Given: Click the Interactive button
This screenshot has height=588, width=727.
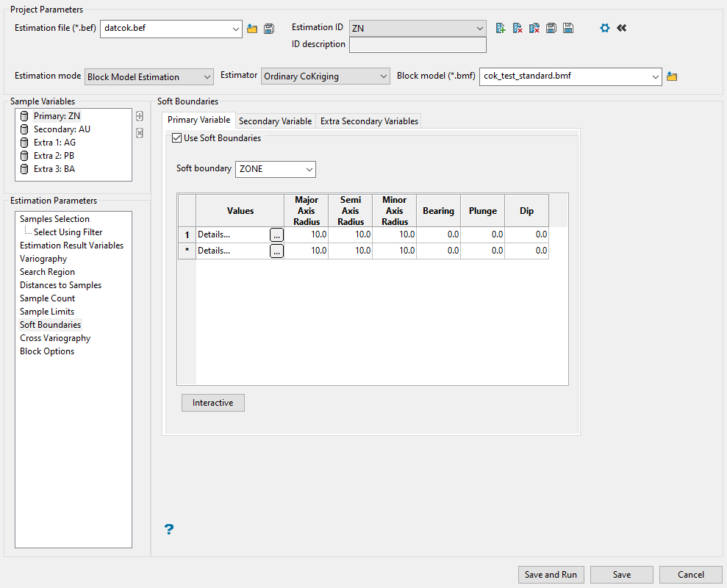Looking at the screenshot, I should (212, 403).
